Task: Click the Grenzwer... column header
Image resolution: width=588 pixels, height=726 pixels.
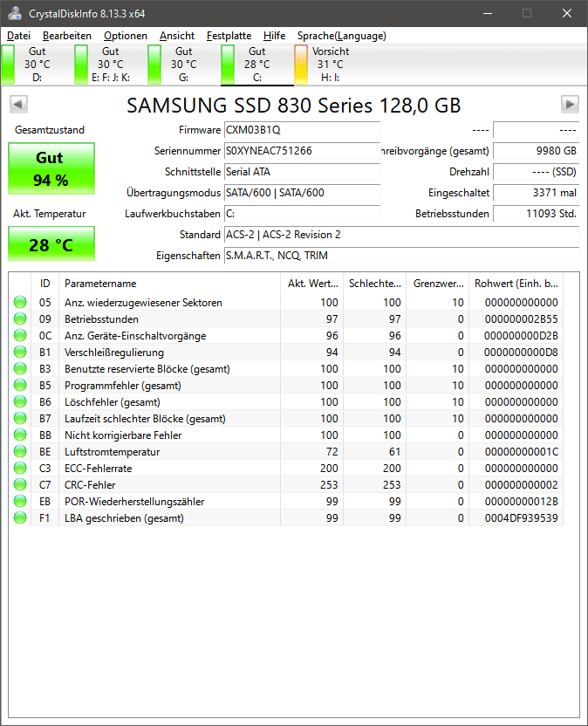Action: (438, 284)
